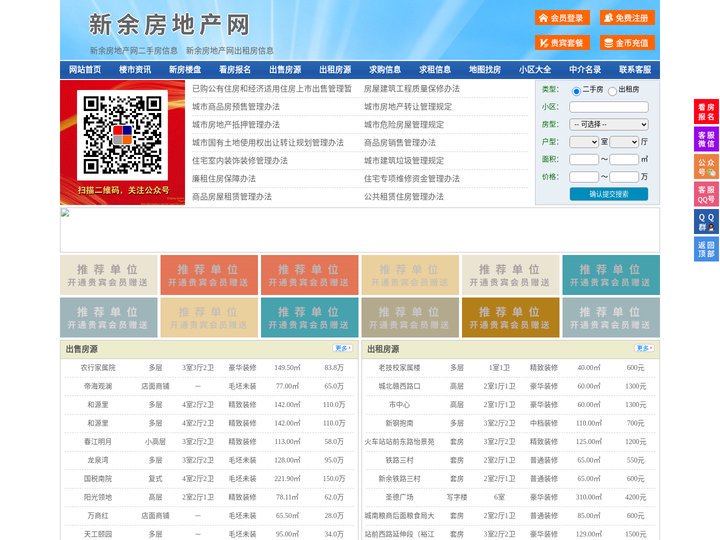720x540 pixels.
Task: Click the minimum 价格 input field
Action: (x=584, y=177)
